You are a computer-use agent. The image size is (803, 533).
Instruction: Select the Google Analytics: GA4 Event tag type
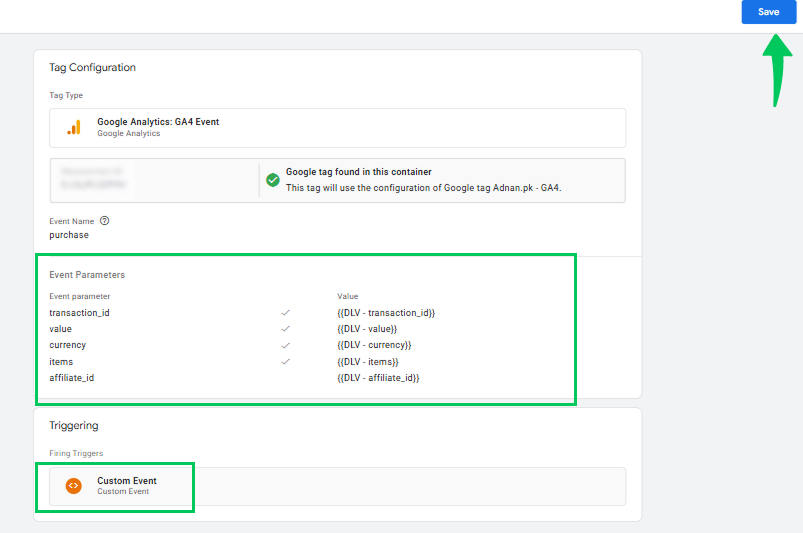158,122
